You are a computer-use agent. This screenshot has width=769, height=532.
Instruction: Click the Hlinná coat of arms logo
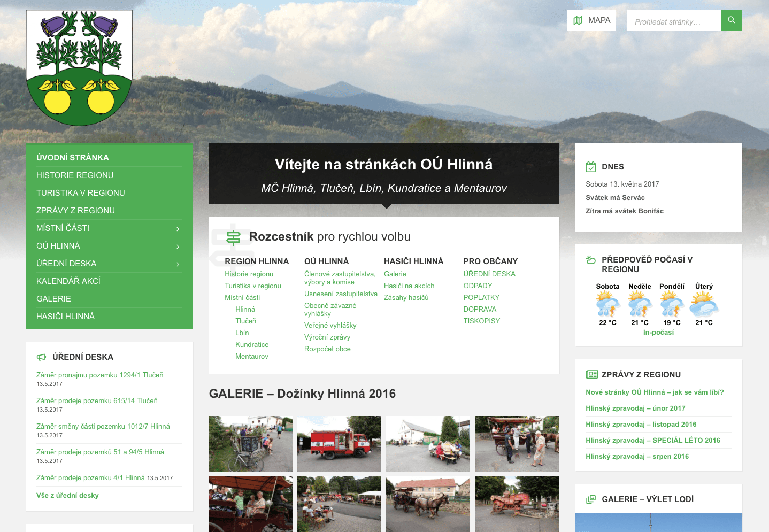click(x=79, y=68)
